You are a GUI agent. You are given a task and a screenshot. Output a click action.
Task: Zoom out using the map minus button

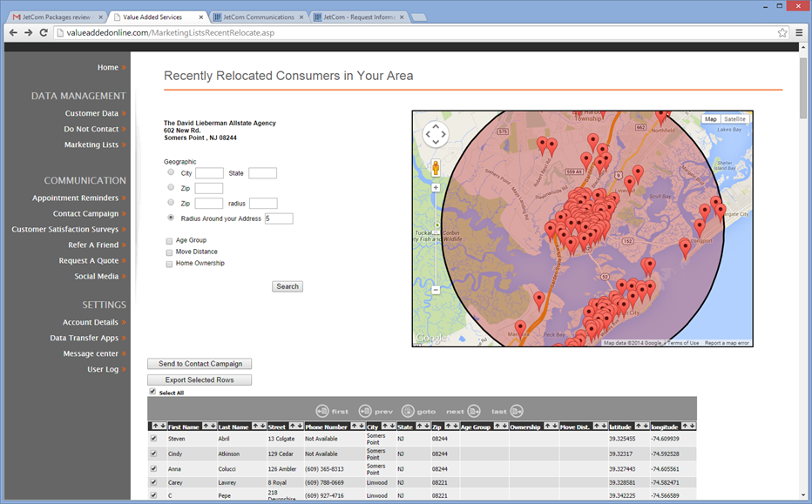point(435,290)
